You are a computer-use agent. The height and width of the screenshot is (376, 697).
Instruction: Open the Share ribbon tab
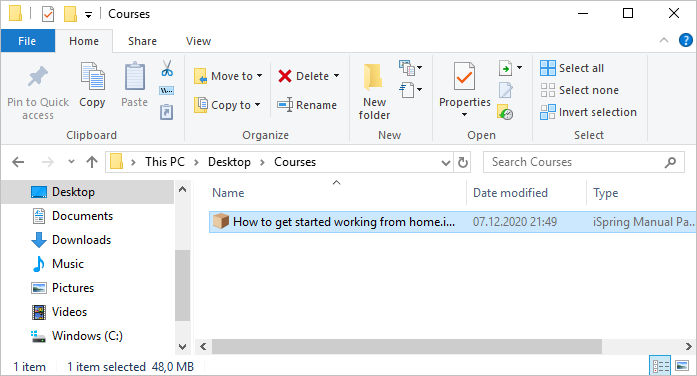[x=142, y=41]
